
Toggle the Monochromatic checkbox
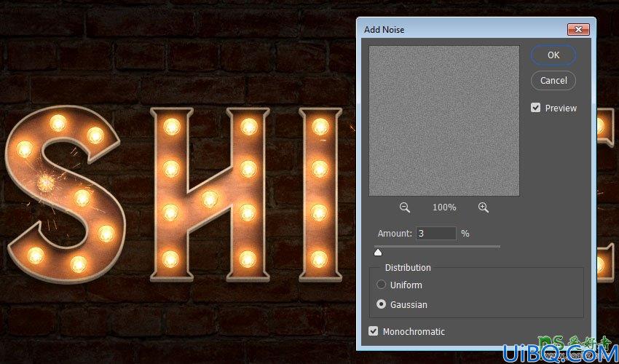(373, 331)
